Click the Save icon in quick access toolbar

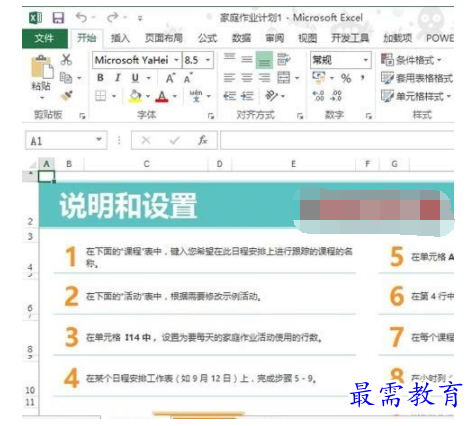(58, 18)
